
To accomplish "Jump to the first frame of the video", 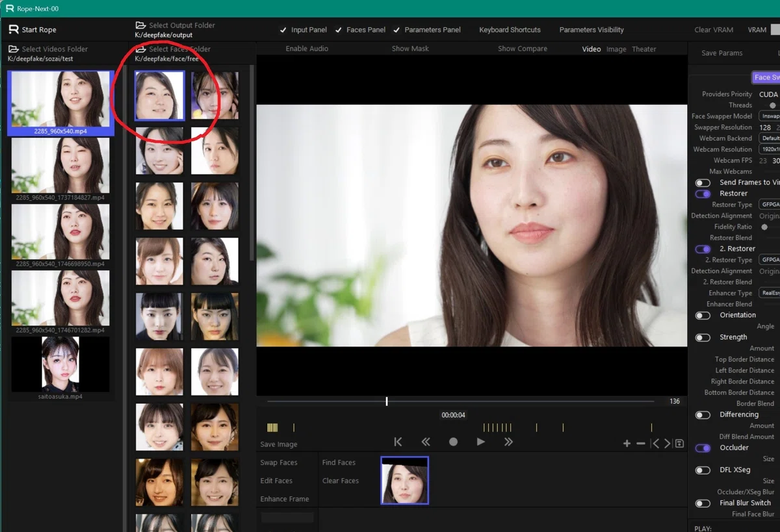I will (x=398, y=442).
